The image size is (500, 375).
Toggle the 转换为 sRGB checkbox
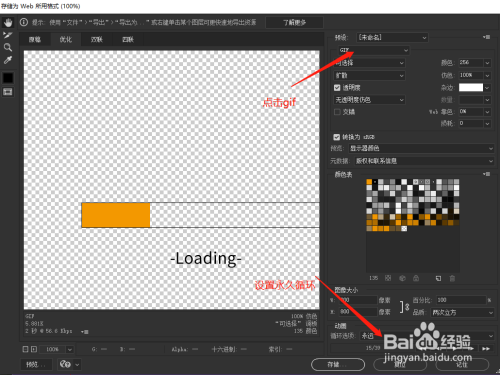pos(336,137)
